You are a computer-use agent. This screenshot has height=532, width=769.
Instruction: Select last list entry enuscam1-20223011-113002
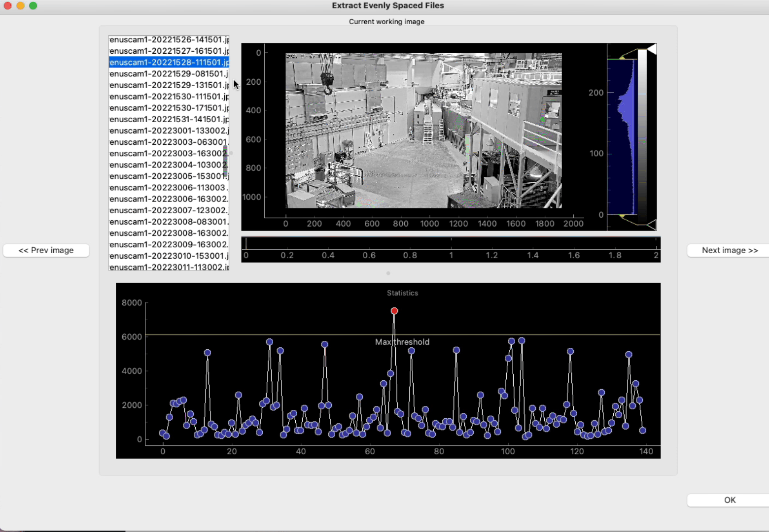pyautogui.click(x=169, y=267)
